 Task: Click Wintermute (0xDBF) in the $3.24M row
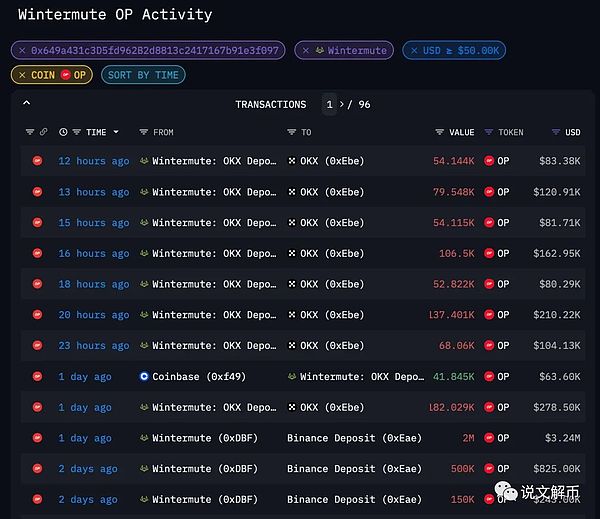pos(205,438)
